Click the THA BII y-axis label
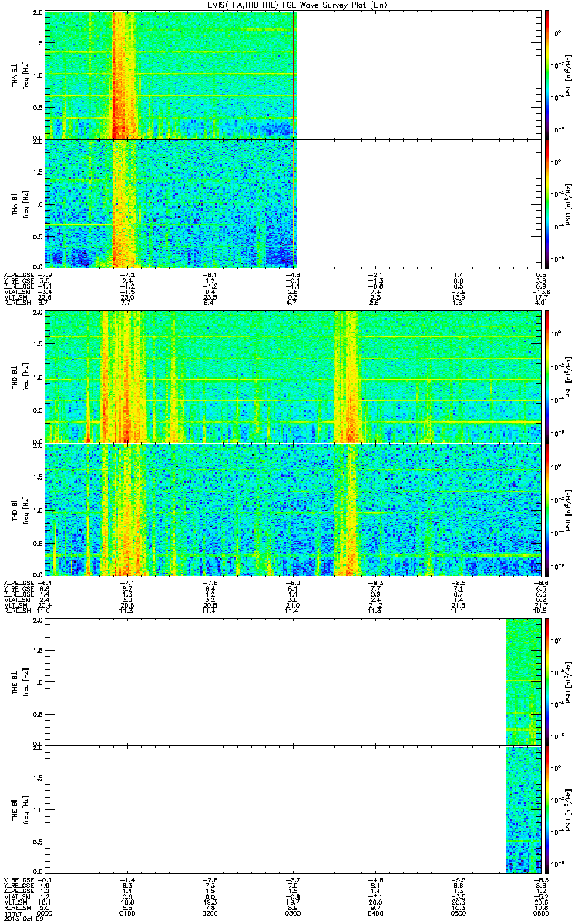This screenshot has height=924, width=578. coord(19,204)
